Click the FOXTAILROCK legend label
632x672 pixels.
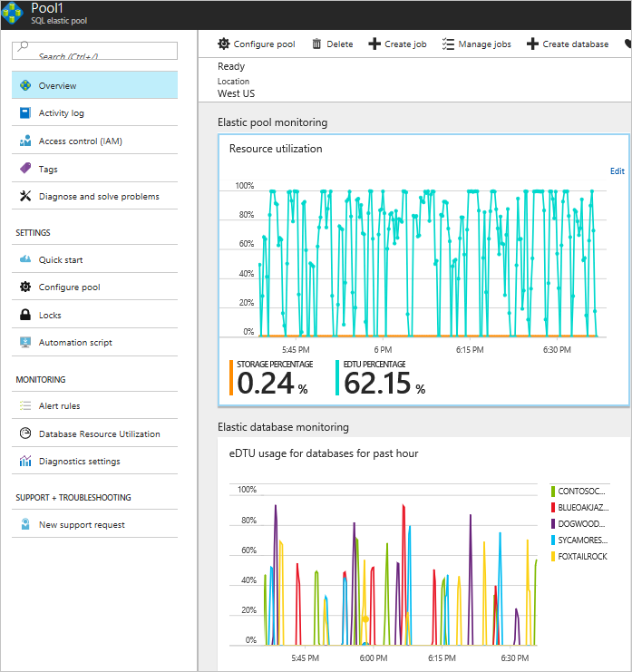pyautogui.click(x=582, y=556)
